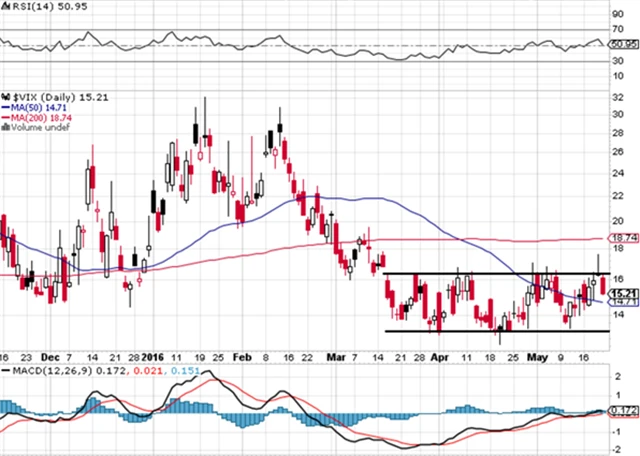Click the $VIX (Daily) 15.21 chart title
This screenshot has height=456, width=640.
(59, 97)
